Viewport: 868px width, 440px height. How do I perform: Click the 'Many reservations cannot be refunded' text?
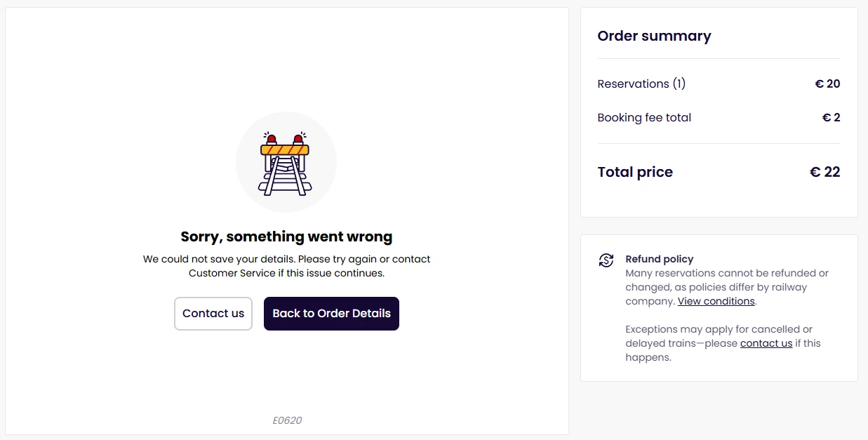click(x=726, y=273)
